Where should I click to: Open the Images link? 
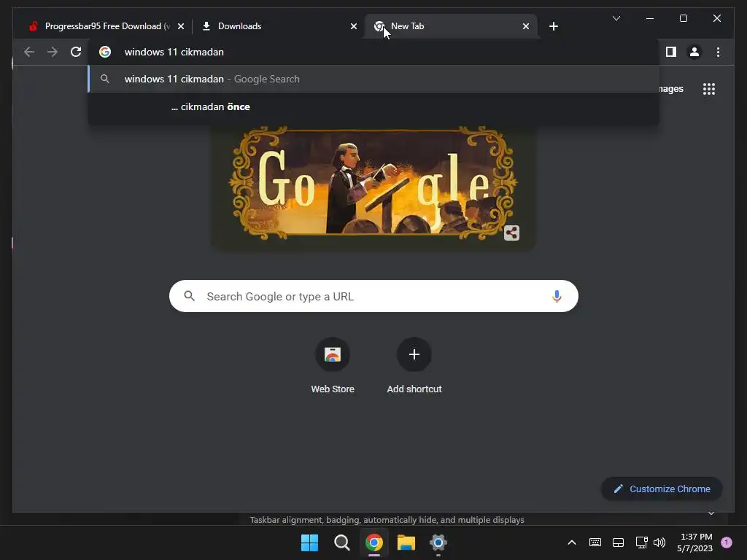[671, 89]
